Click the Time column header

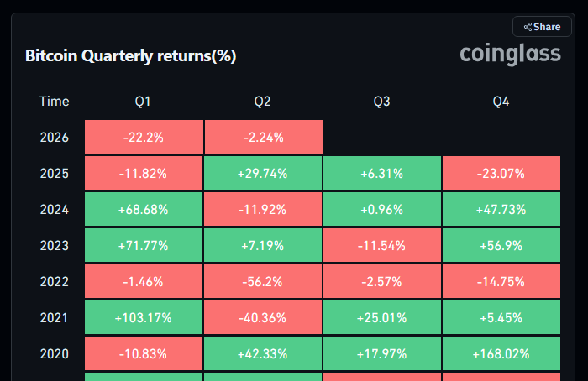coord(54,102)
